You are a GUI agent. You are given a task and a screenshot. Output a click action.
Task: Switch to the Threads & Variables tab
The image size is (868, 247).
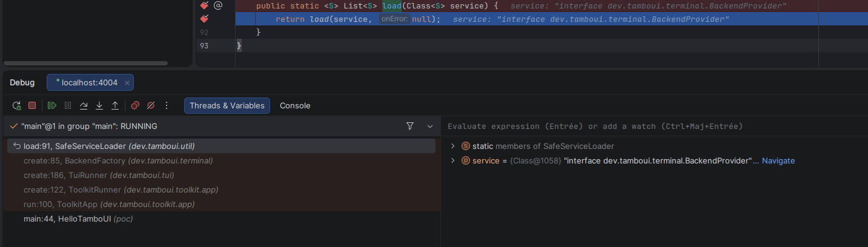click(227, 105)
